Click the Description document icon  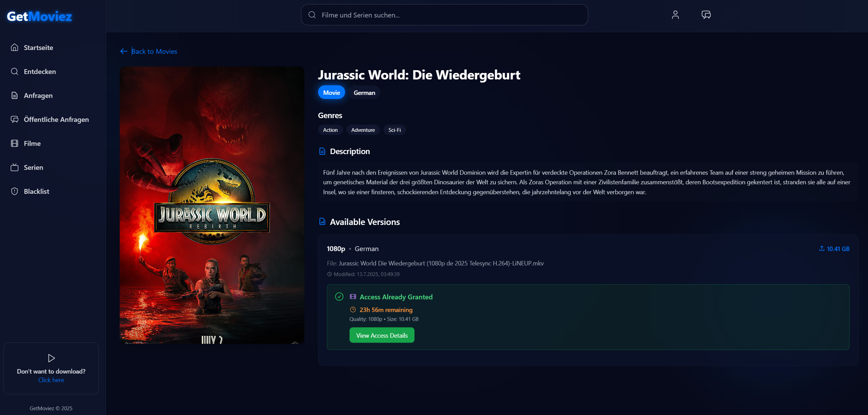pyautogui.click(x=322, y=151)
